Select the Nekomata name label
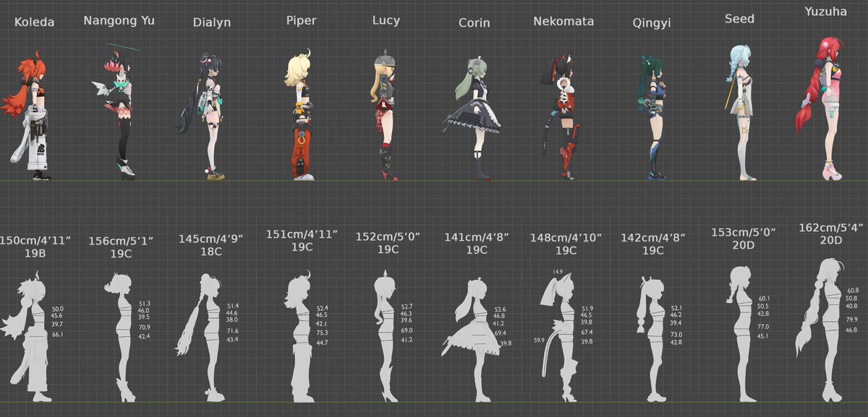Viewport: 868px width, 417px height. click(x=563, y=22)
